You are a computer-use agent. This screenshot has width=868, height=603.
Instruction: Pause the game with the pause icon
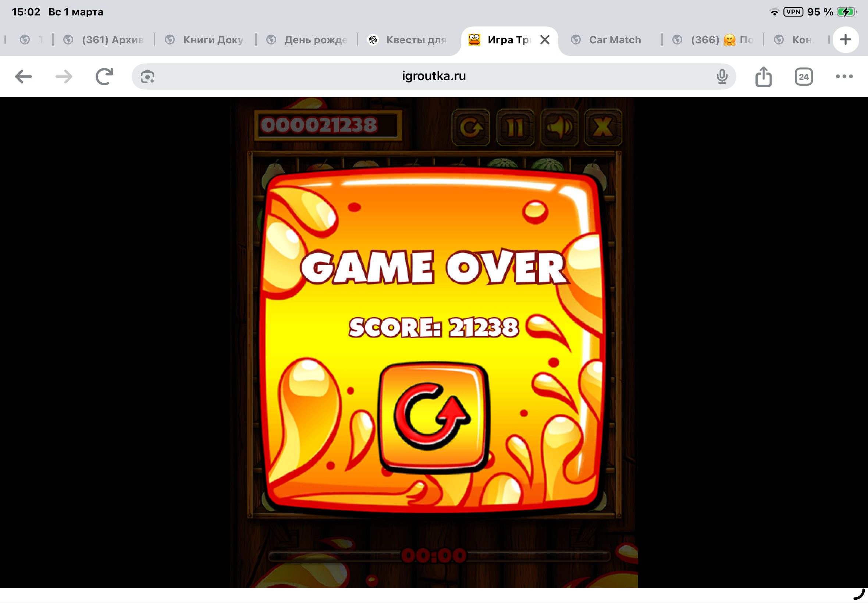(515, 127)
